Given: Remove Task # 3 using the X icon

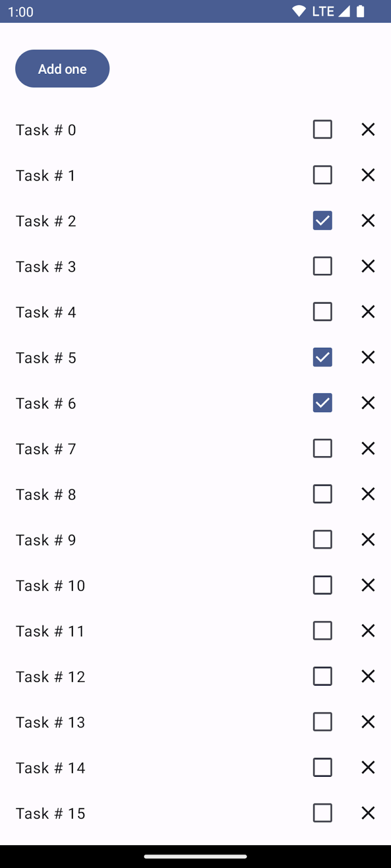Looking at the screenshot, I should (368, 266).
